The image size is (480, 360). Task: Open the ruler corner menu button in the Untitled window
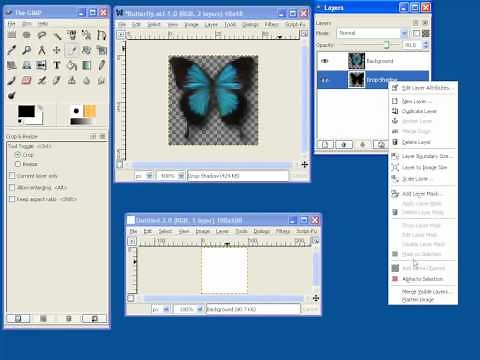[132, 241]
